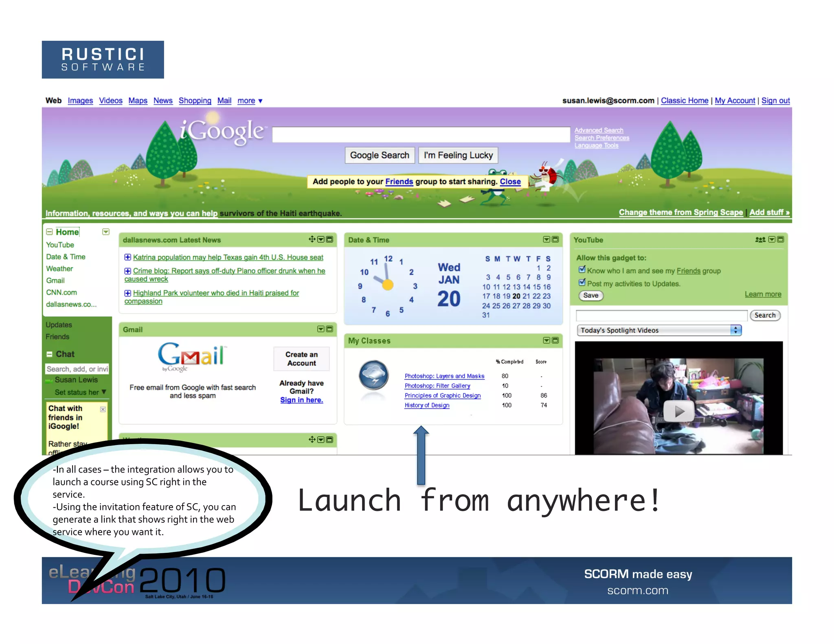
Task: Click the YouTube gadget friends sharing icon
Action: point(760,240)
